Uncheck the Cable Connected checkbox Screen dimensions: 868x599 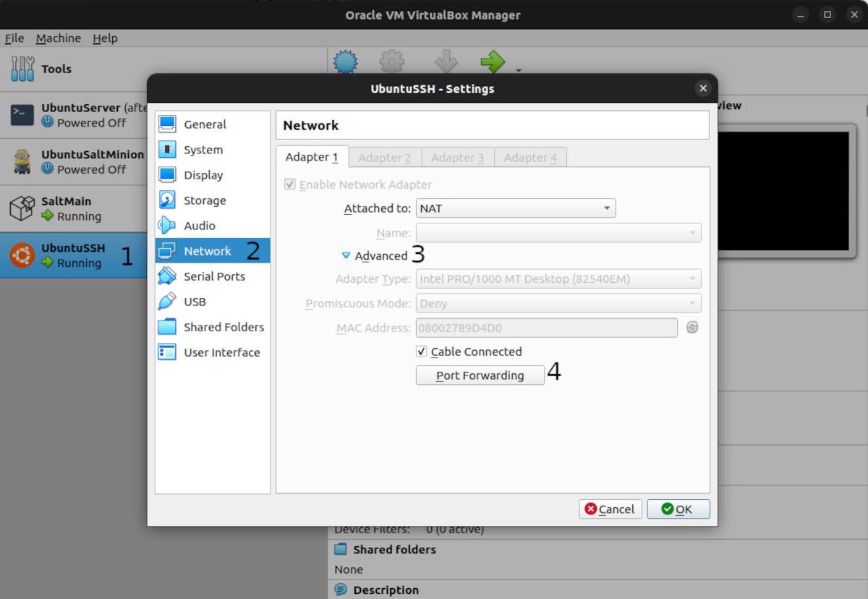click(420, 352)
